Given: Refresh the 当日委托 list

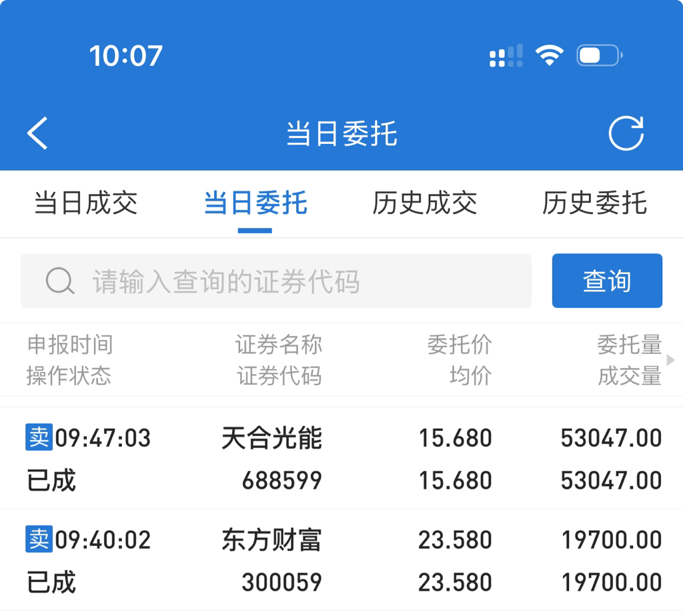Looking at the screenshot, I should [626, 133].
